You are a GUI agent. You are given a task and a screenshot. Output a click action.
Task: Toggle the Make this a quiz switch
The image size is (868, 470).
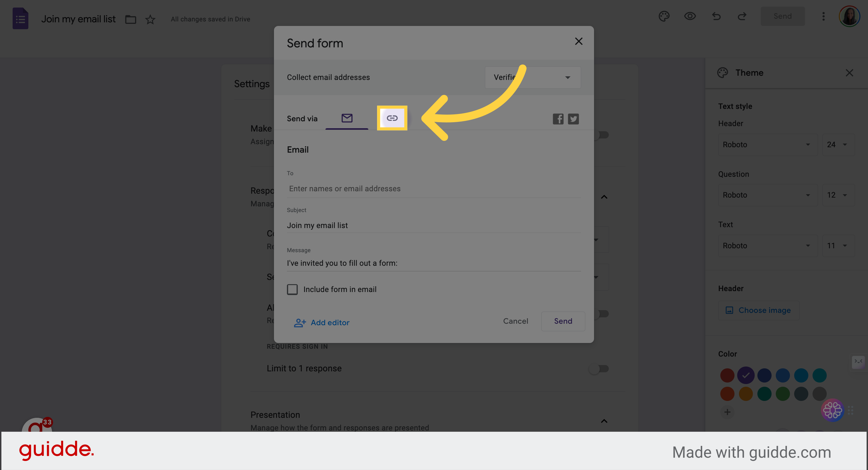(602, 135)
